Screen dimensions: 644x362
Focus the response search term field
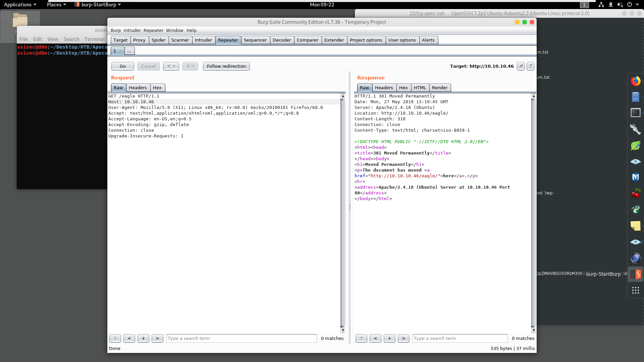[460, 339]
